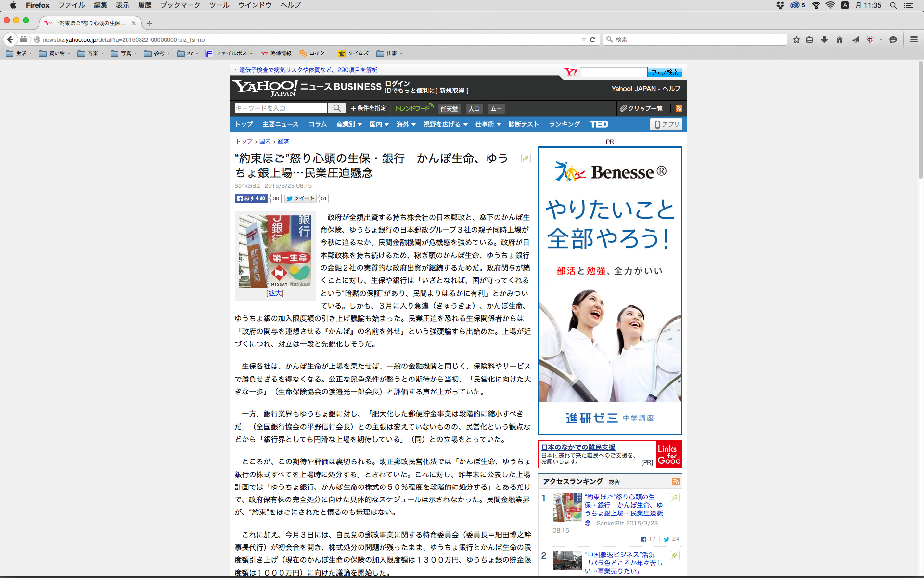
Task: Open the 経済 breadcrumb link
Action: pyautogui.click(x=283, y=141)
